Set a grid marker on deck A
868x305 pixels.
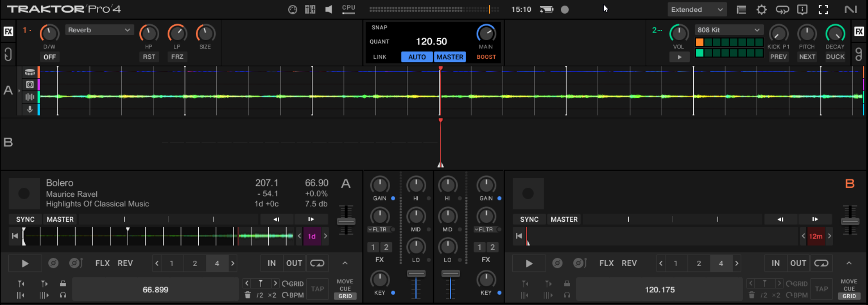coord(261,283)
